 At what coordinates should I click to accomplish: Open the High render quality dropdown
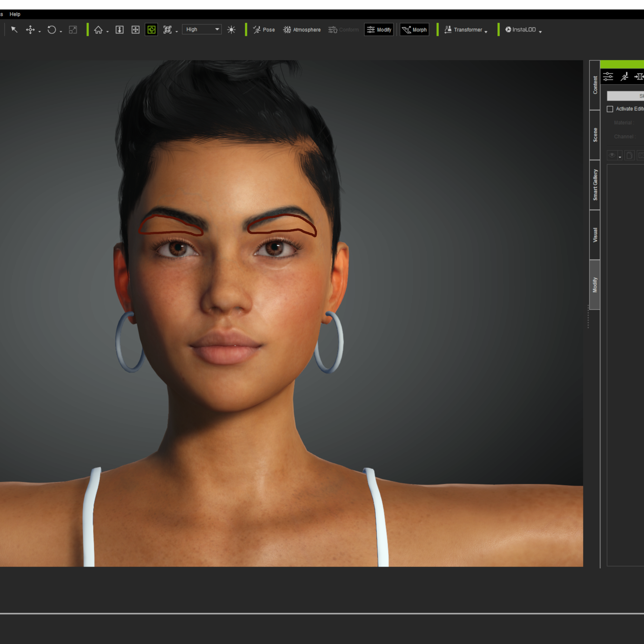(202, 29)
